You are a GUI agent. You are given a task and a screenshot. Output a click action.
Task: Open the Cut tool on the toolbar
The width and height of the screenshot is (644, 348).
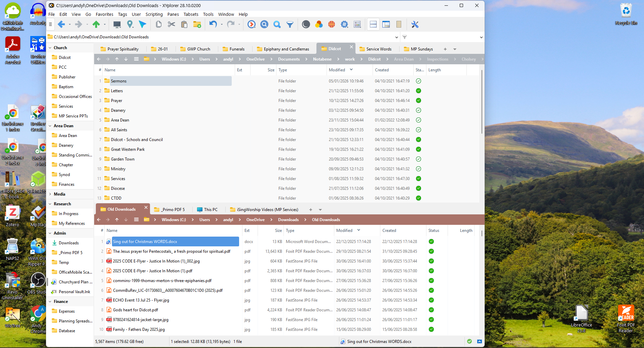pos(171,24)
